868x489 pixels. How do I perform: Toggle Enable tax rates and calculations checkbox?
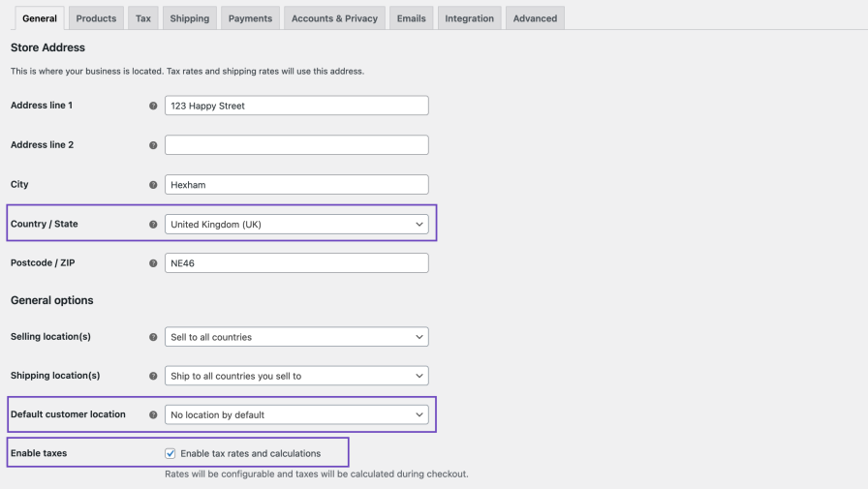170,453
